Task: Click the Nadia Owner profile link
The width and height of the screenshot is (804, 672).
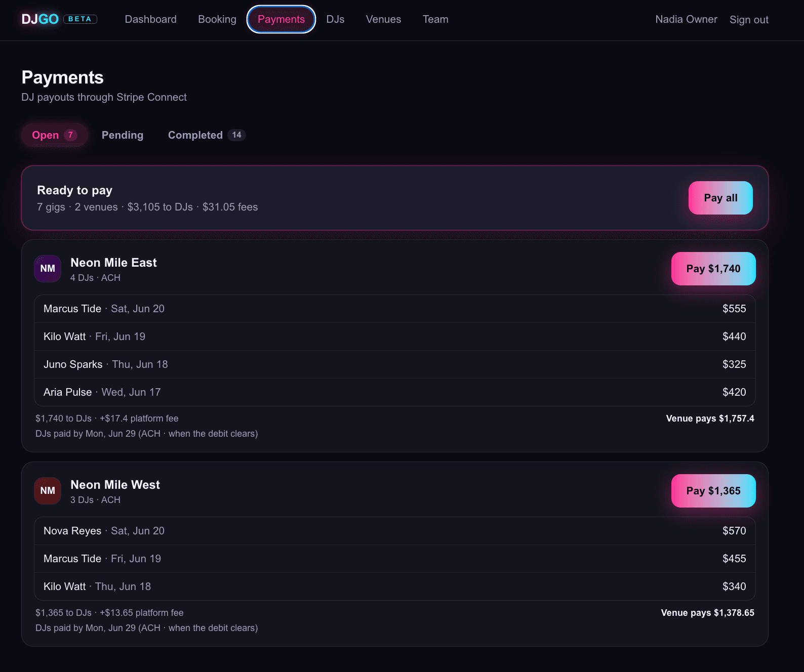Action: pos(686,19)
